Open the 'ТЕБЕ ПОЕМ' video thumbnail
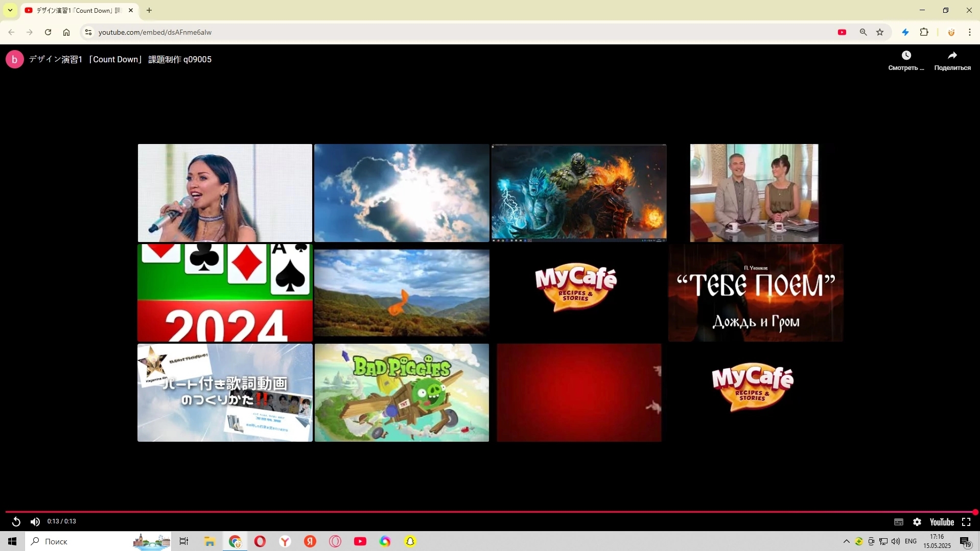Image resolution: width=980 pixels, height=551 pixels. [x=756, y=293]
